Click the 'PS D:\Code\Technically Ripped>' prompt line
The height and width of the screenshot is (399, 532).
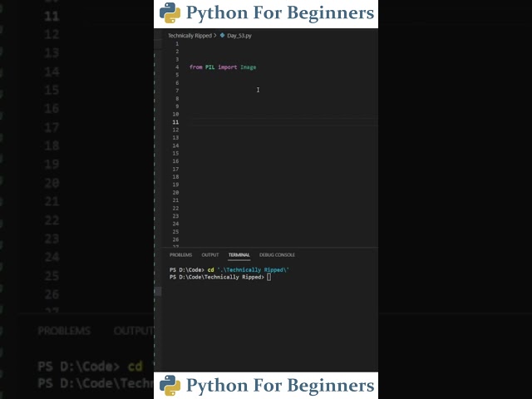217,277
